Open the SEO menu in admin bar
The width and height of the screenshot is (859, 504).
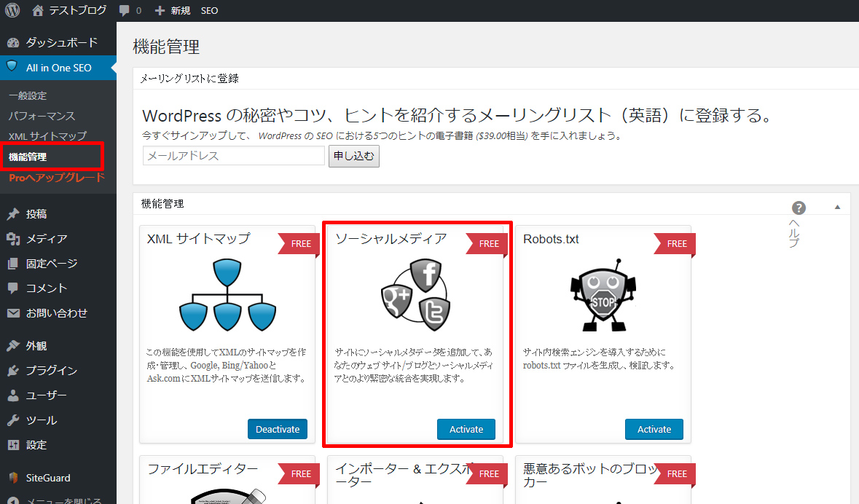point(209,11)
